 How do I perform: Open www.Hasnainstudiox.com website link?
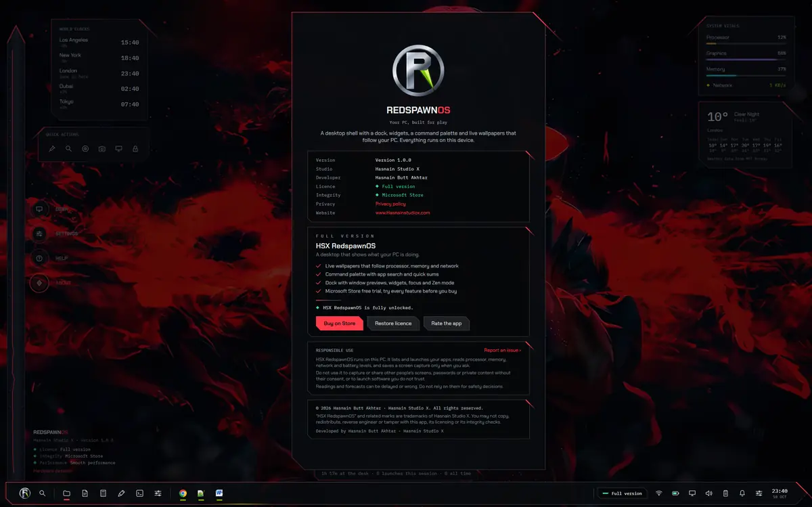tap(403, 213)
